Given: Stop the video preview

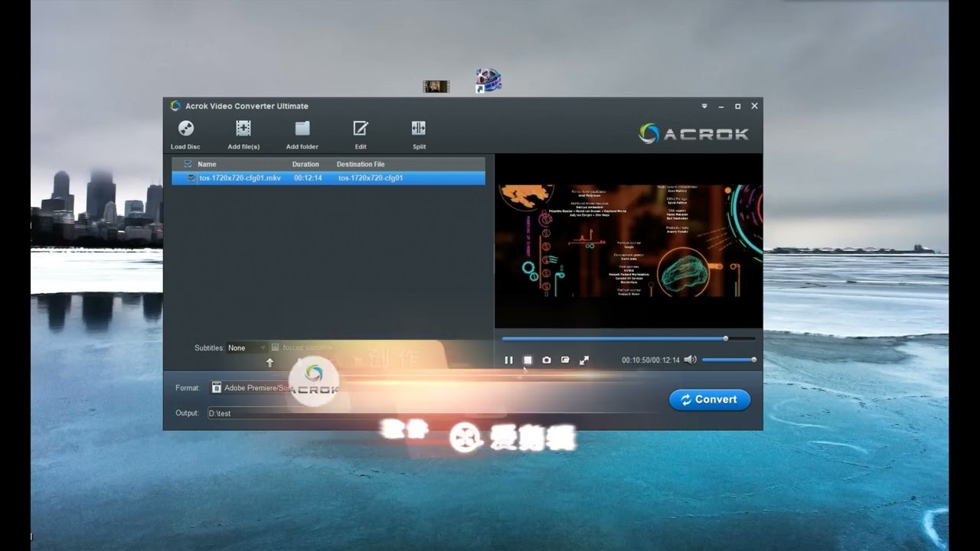Looking at the screenshot, I should [528, 360].
